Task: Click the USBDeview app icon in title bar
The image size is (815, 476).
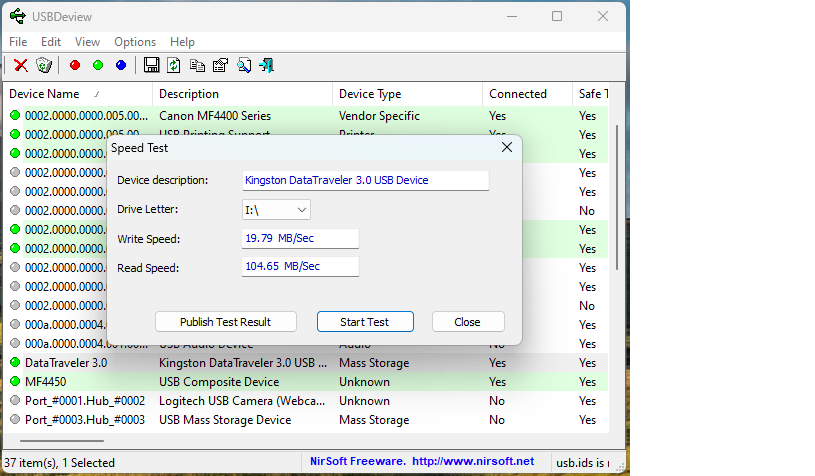Action: pyautogui.click(x=18, y=16)
